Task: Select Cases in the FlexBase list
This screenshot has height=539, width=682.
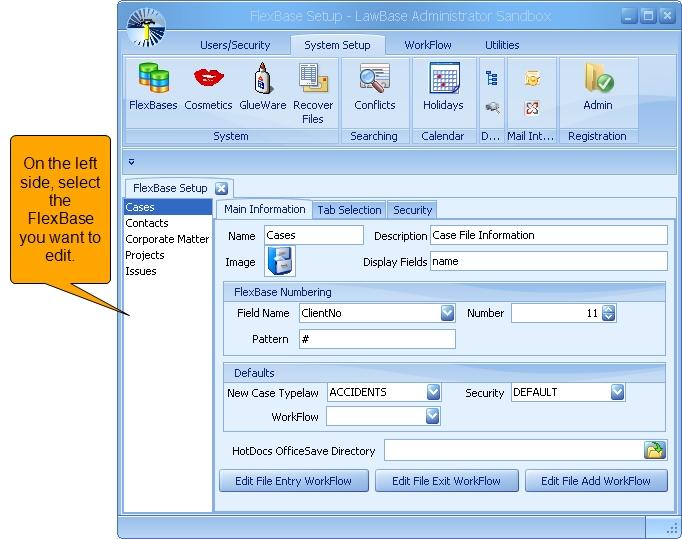Action: point(168,207)
